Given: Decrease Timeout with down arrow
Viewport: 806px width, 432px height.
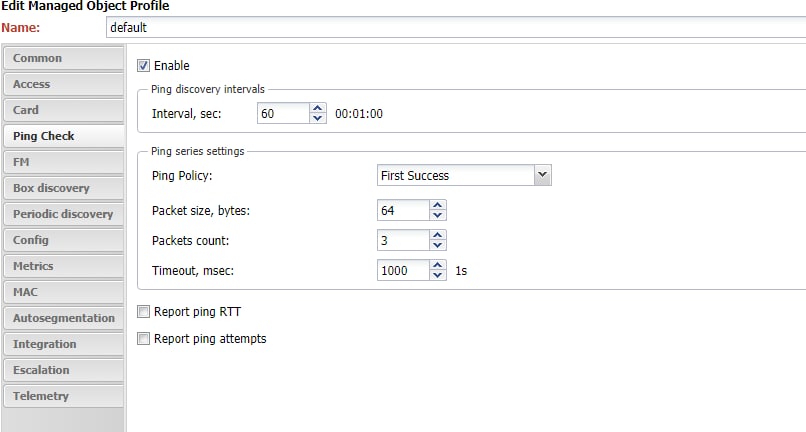Looking at the screenshot, I should (x=437, y=275).
